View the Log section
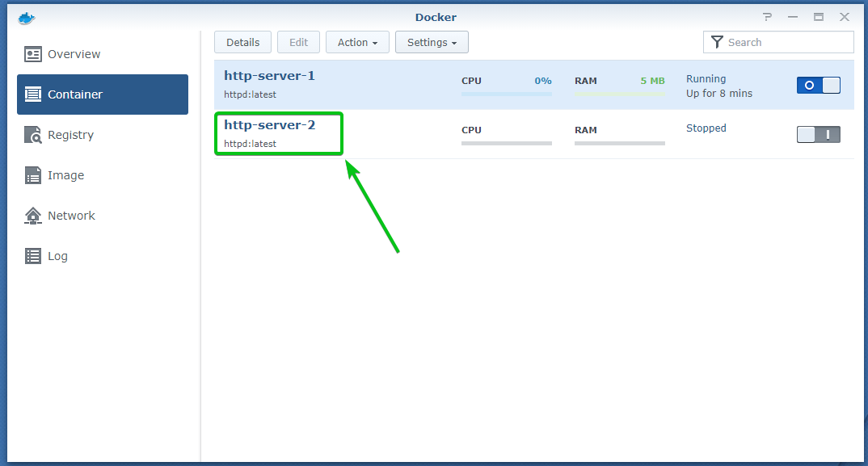The image size is (868, 466). point(103,256)
